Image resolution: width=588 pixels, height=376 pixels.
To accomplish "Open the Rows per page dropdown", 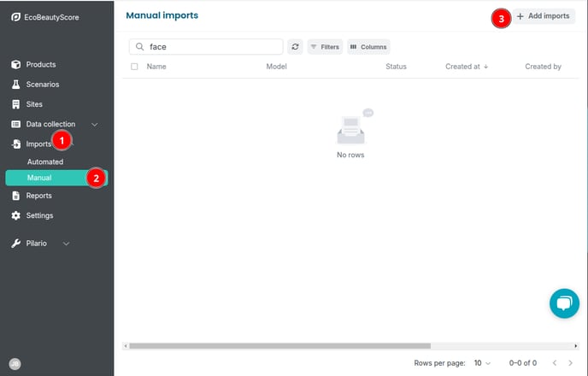I will 482,363.
